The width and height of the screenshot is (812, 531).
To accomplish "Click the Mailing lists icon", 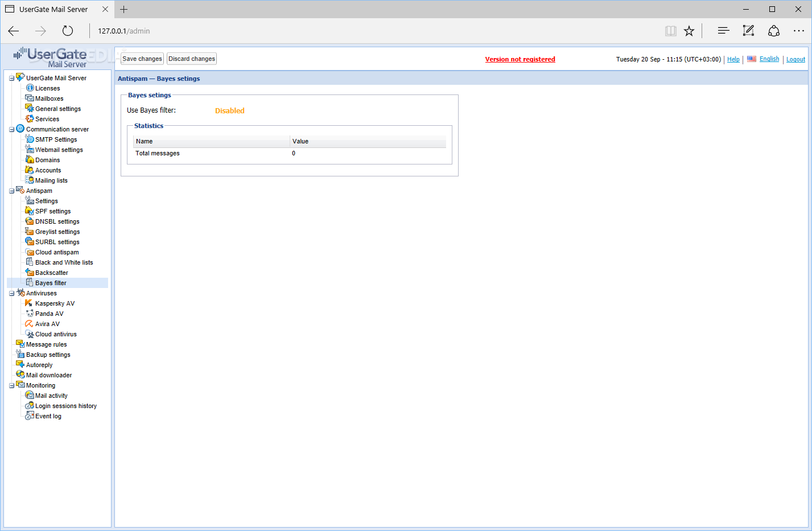I will [30, 180].
